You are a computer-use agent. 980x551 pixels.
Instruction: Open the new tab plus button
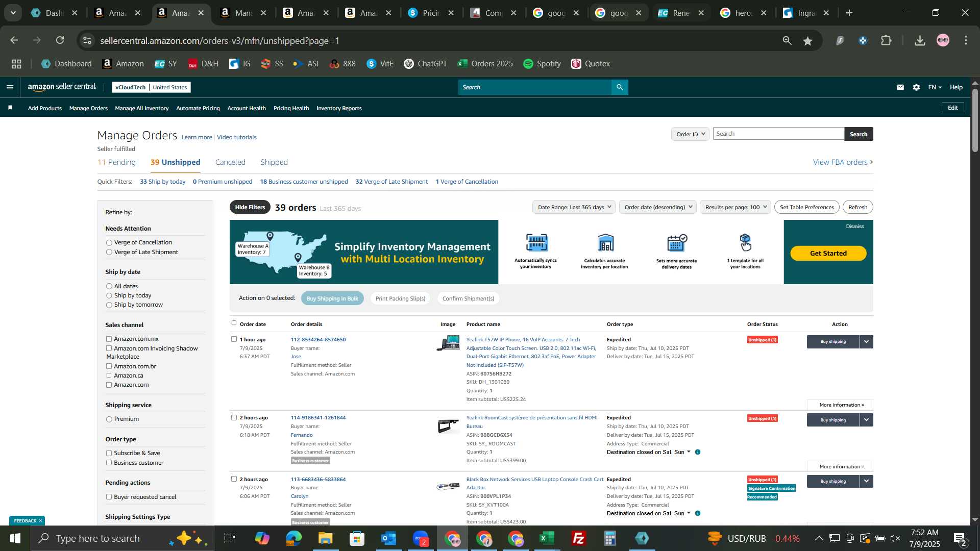coord(850,13)
